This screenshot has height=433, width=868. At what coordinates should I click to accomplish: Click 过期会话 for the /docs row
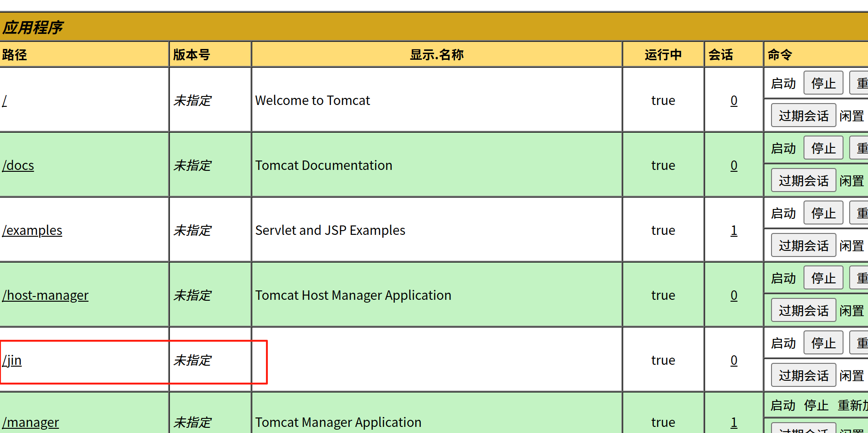tap(804, 181)
